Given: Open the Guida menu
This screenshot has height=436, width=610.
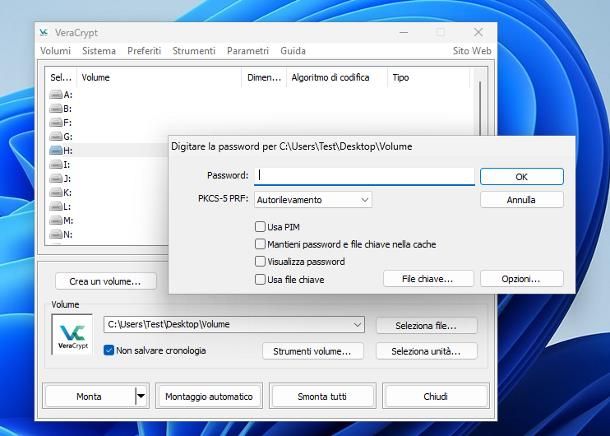Looking at the screenshot, I should tap(293, 51).
